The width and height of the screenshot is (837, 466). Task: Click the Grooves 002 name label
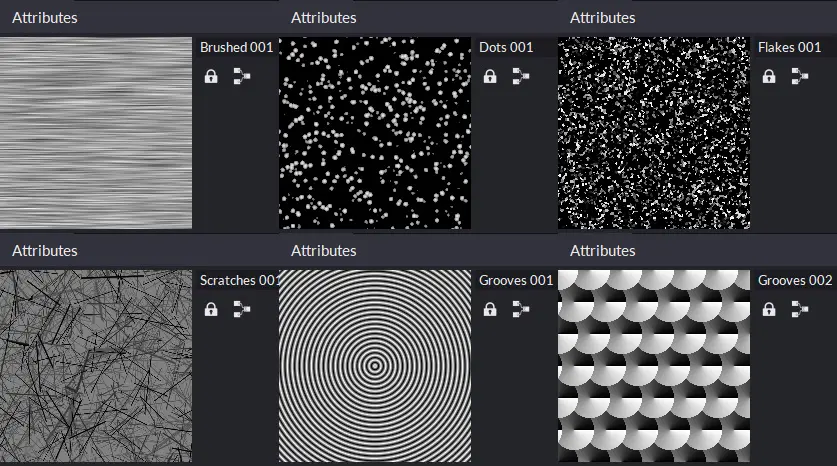(795, 280)
